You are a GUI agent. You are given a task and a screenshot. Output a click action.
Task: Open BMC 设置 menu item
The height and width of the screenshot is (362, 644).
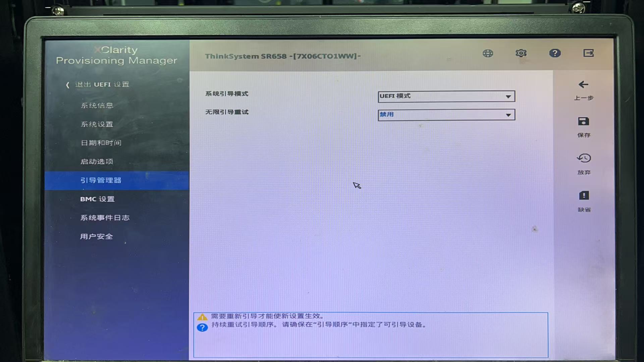(97, 199)
